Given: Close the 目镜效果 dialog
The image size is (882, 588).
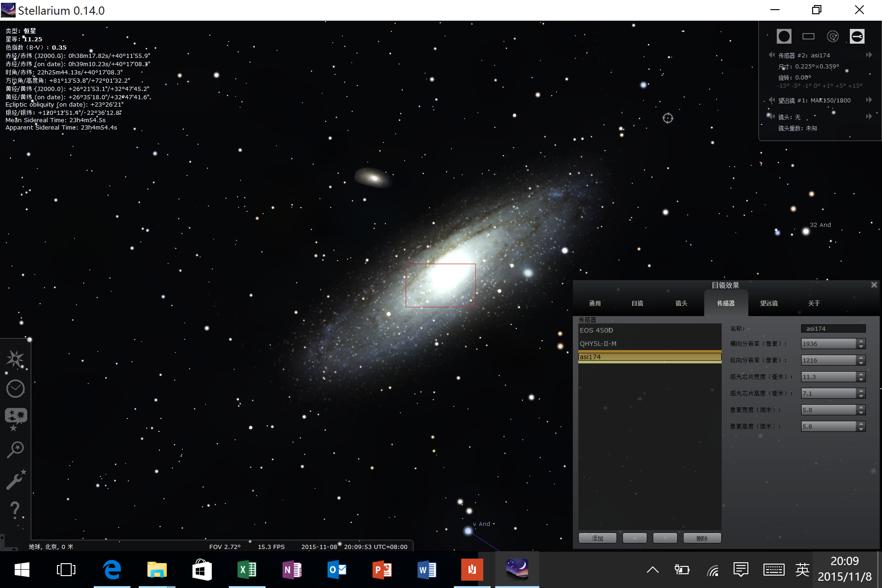Looking at the screenshot, I should click(x=874, y=285).
